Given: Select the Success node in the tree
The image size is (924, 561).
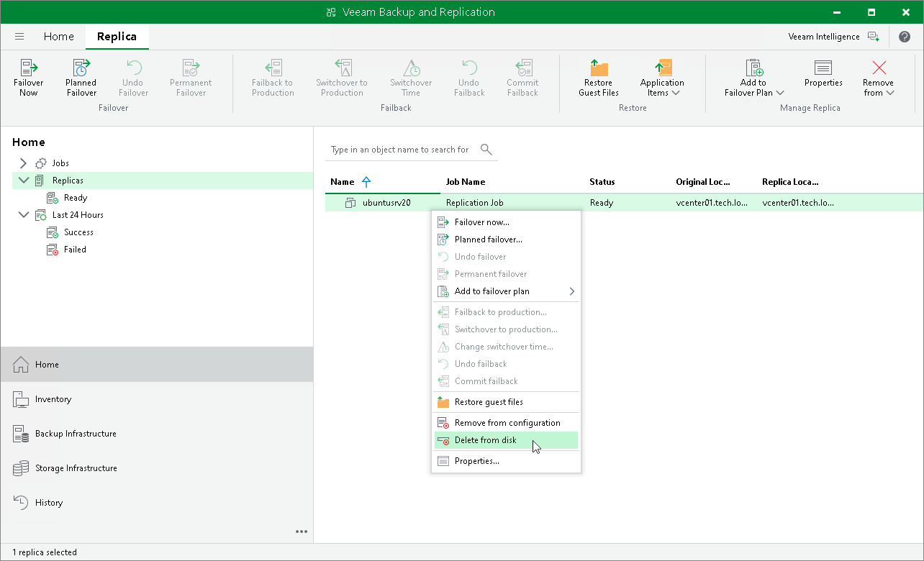Looking at the screenshot, I should pos(78,232).
